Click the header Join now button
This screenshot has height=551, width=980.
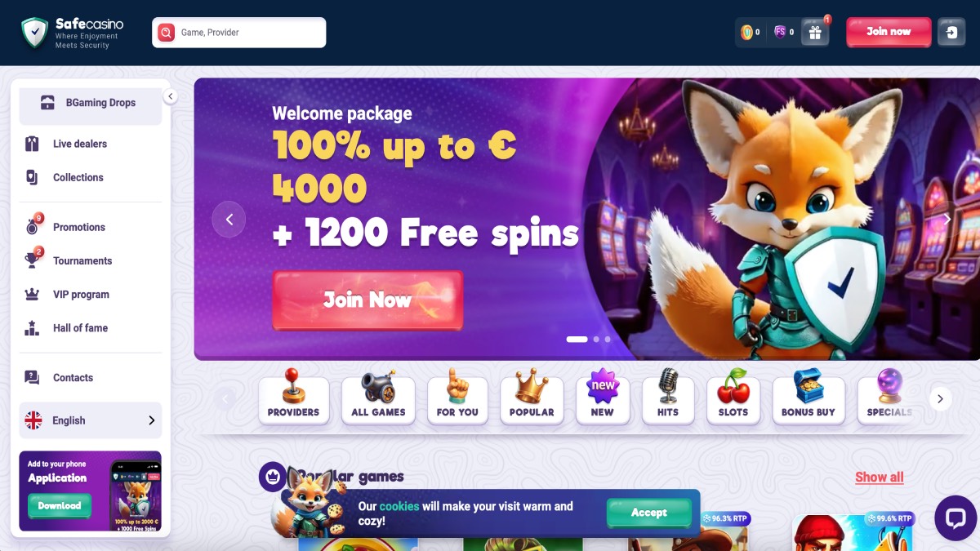pos(889,32)
